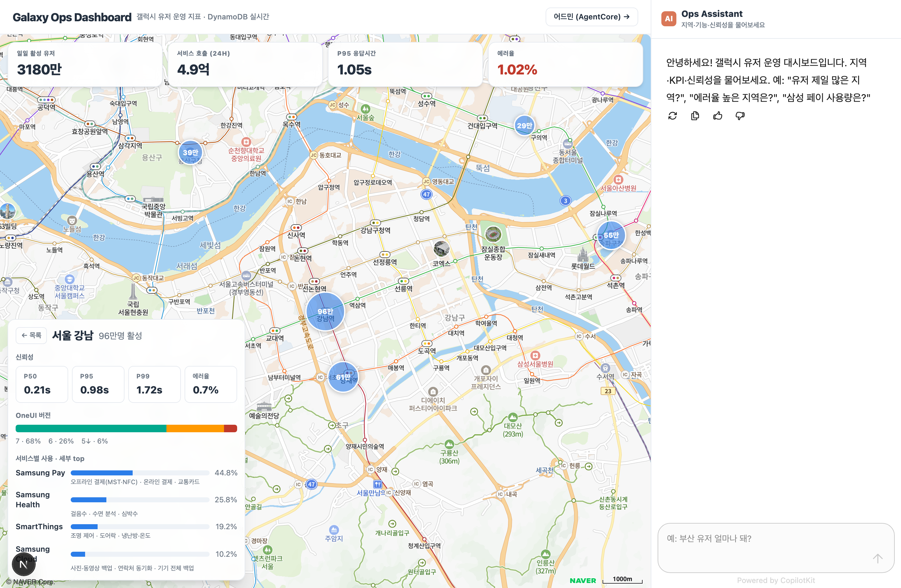Click the 'SmartThings' service label
Viewport: 901px width, 588px height.
(39, 526)
